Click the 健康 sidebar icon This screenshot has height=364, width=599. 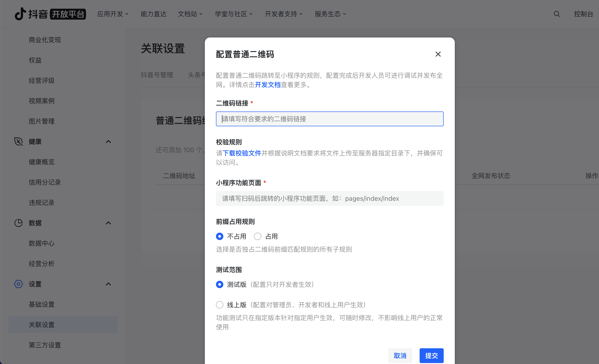pos(18,142)
